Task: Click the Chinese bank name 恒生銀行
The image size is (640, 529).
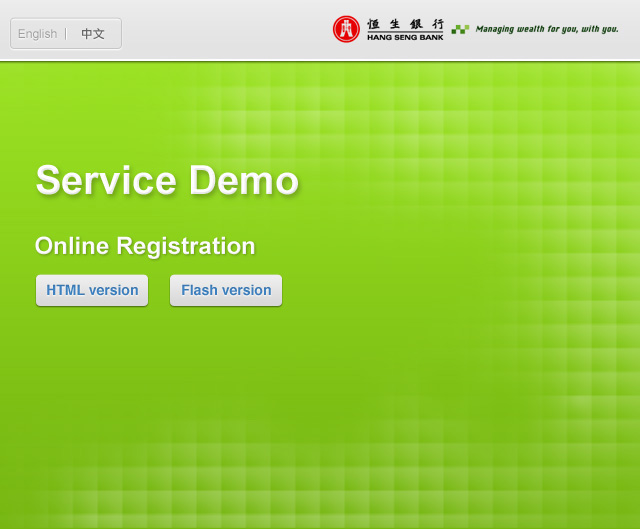Action: tap(405, 23)
